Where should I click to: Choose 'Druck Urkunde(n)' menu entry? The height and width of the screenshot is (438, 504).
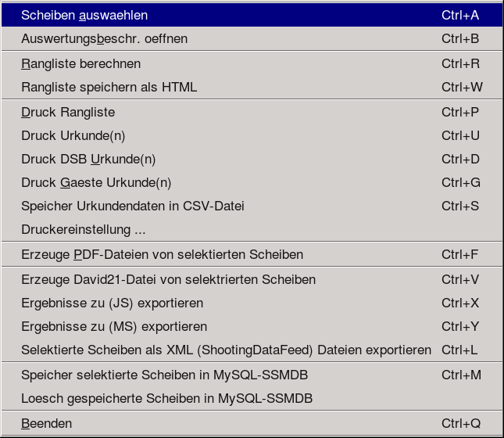(x=73, y=135)
